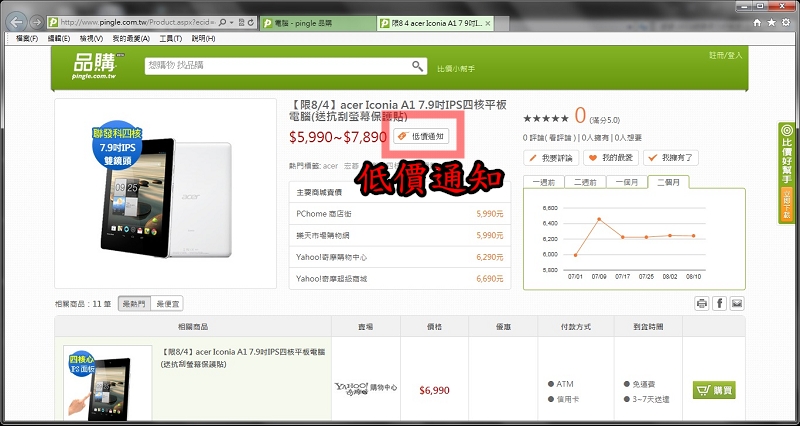800x426 pixels.
Task: Select the 一週前 price chart tab
Action: click(x=544, y=182)
